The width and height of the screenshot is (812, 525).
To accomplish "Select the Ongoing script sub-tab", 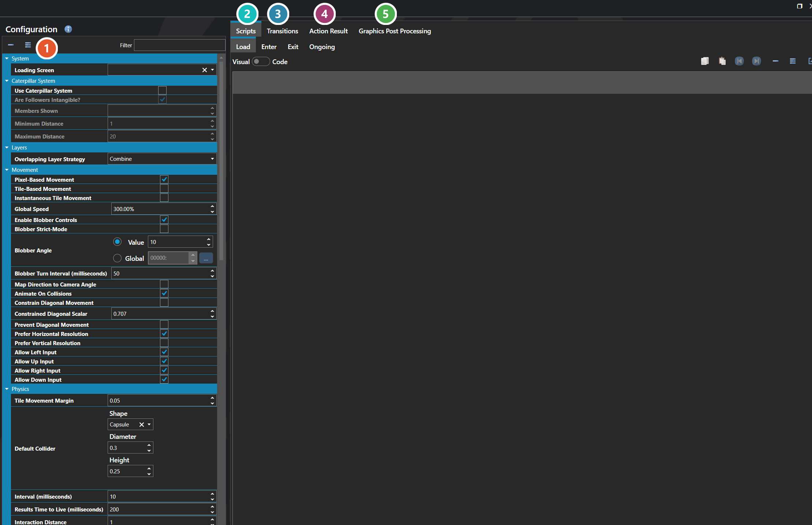I will 322,47.
